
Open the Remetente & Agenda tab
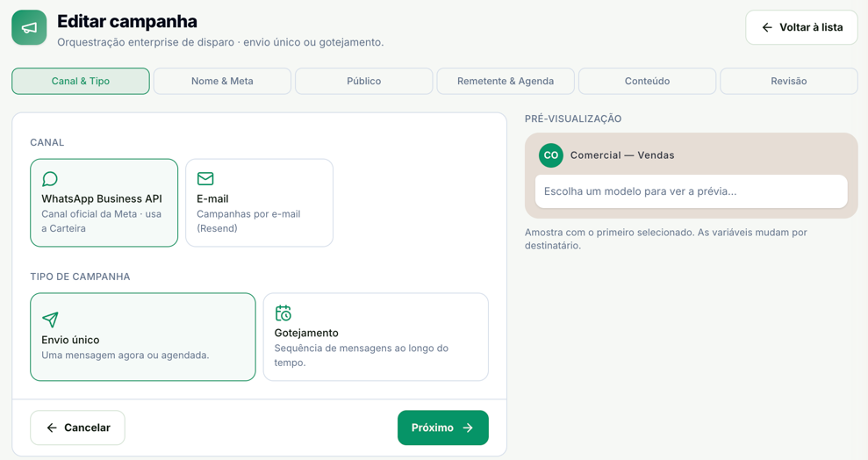click(x=506, y=81)
